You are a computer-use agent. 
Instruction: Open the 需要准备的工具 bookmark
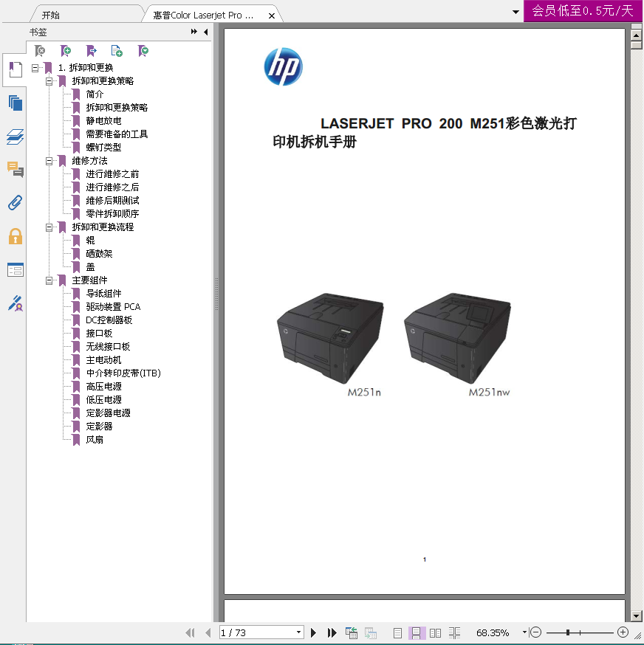(x=117, y=134)
